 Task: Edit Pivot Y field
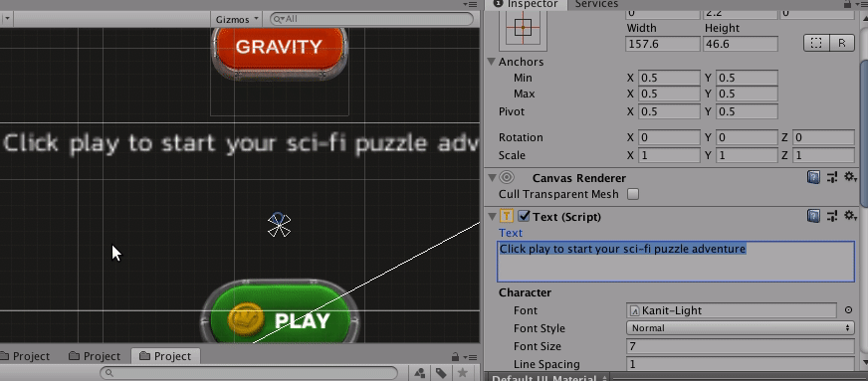(x=747, y=111)
